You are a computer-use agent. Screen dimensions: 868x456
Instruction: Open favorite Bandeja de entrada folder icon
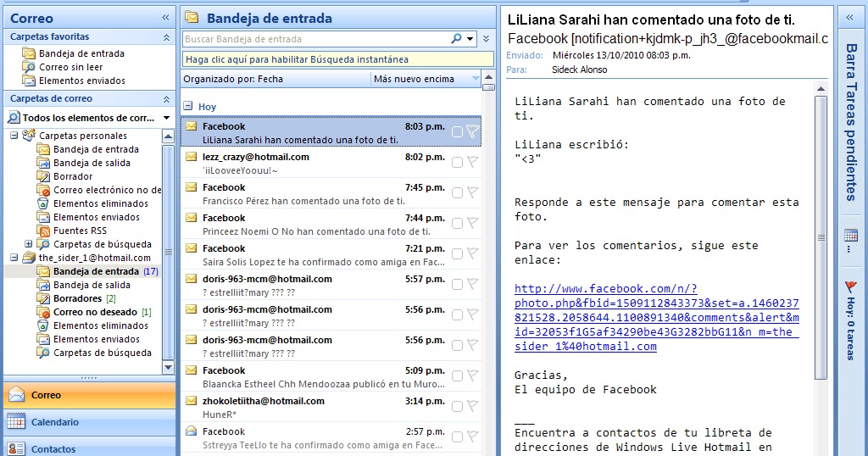29,53
